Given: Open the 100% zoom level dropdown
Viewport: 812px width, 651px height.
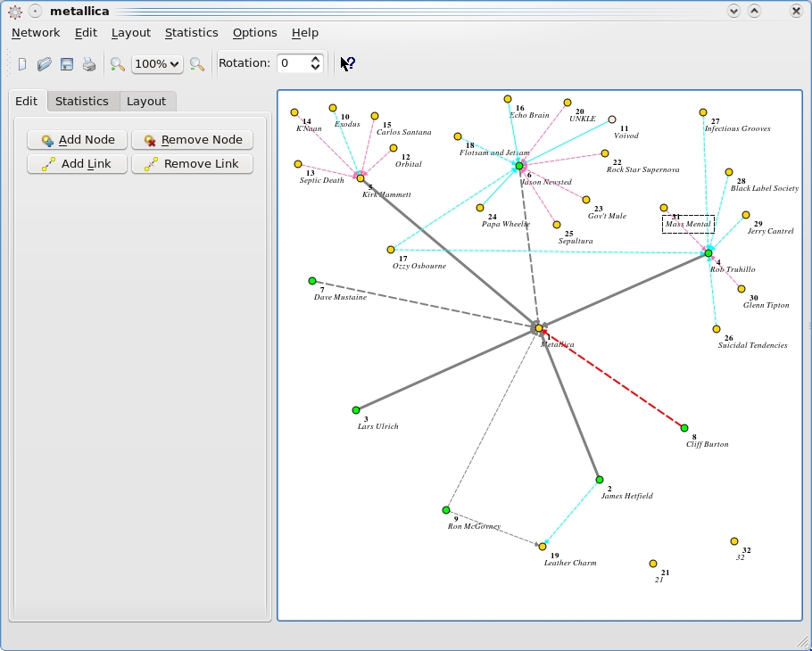Looking at the screenshot, I should [157, 64].
